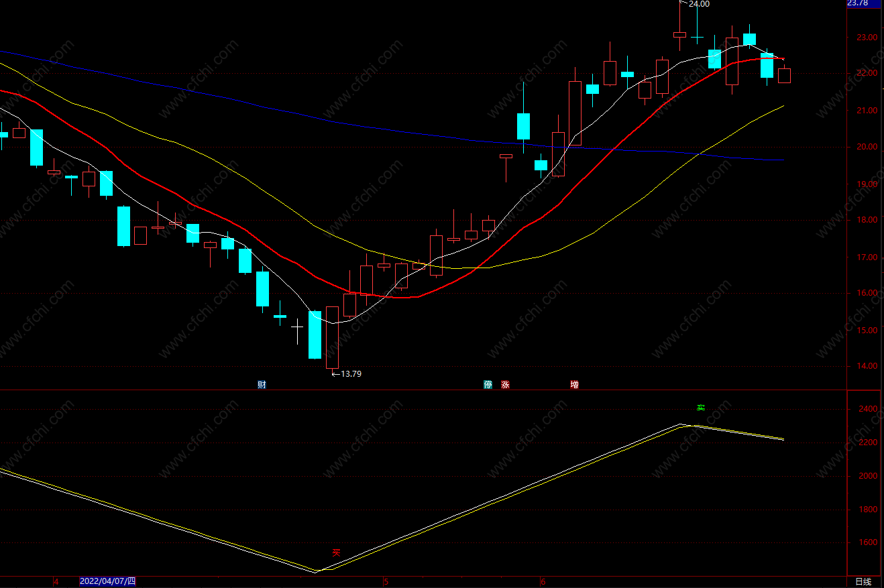
Task: Click the 2000 indicator axis label
Action: click(868, 476)
